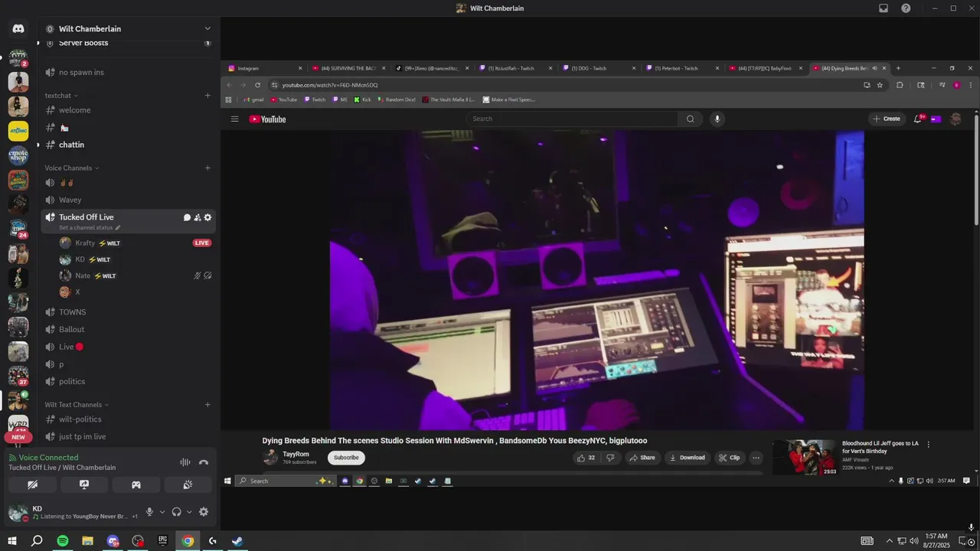Set a channel status link
Screen dimensions: 980x551
pyautogui.click(x=90, y=228)
